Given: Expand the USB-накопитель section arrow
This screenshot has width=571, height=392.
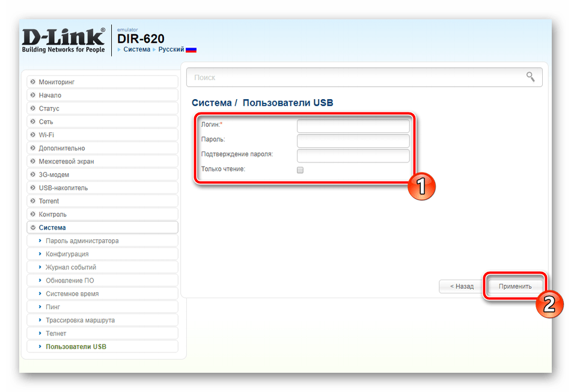Looking at the screenshot, I should 33,188.
